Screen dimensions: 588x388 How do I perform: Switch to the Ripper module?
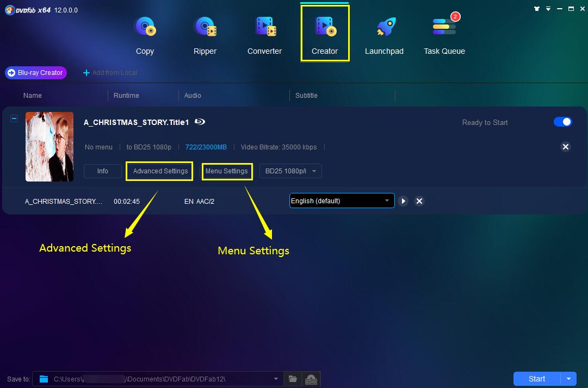coord(205,36)
